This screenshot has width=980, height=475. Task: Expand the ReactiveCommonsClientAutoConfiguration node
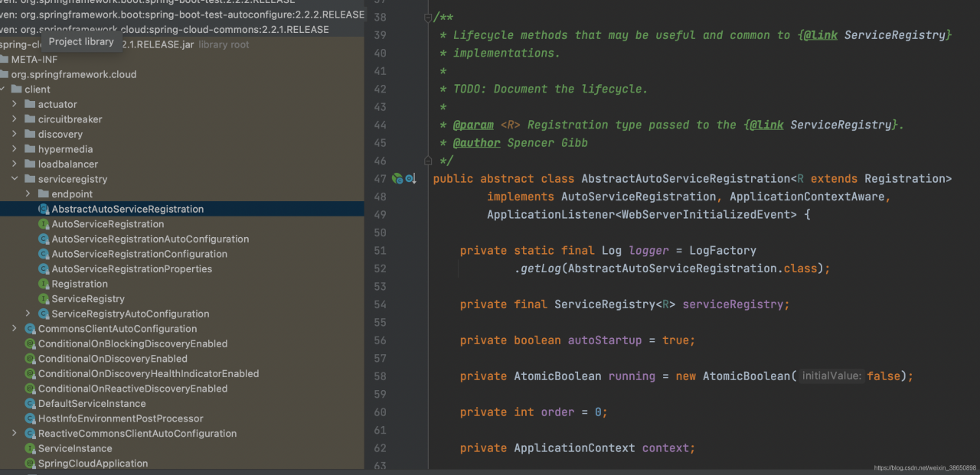(15, 434)
